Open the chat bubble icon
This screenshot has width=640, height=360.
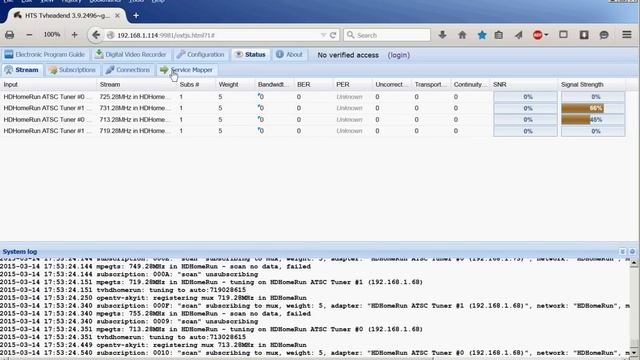pyautogui.click(x=604, y=35)
